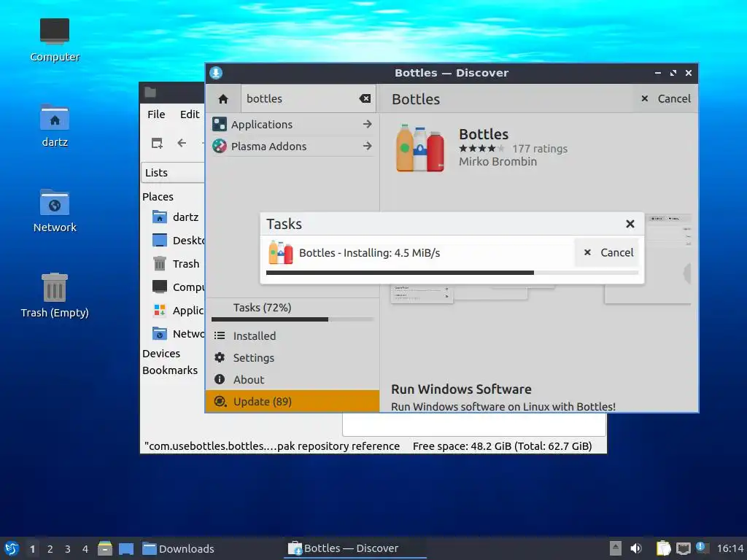747x560 pixels.
Task: Click the Bottles installing progress bar
Action: 452,273
